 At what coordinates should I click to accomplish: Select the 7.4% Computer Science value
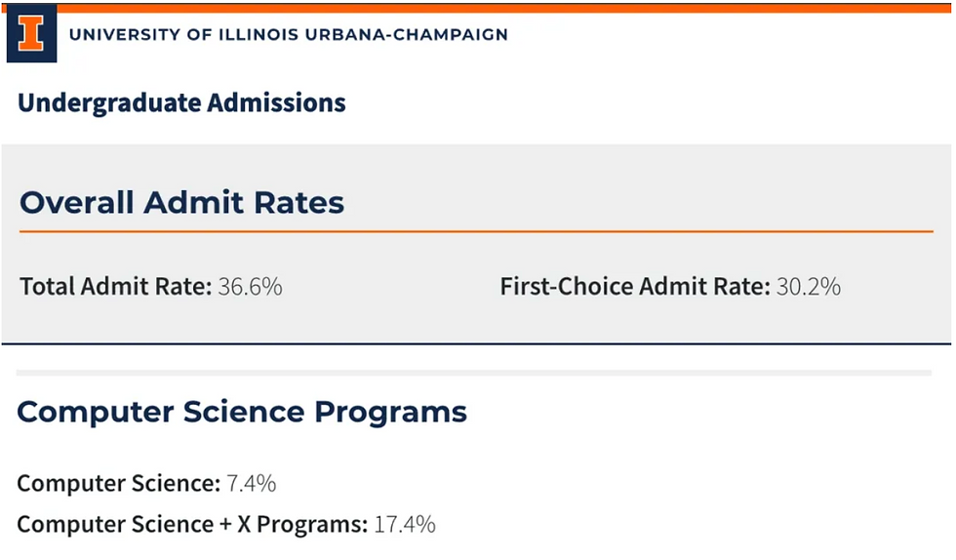pos(252,483)
